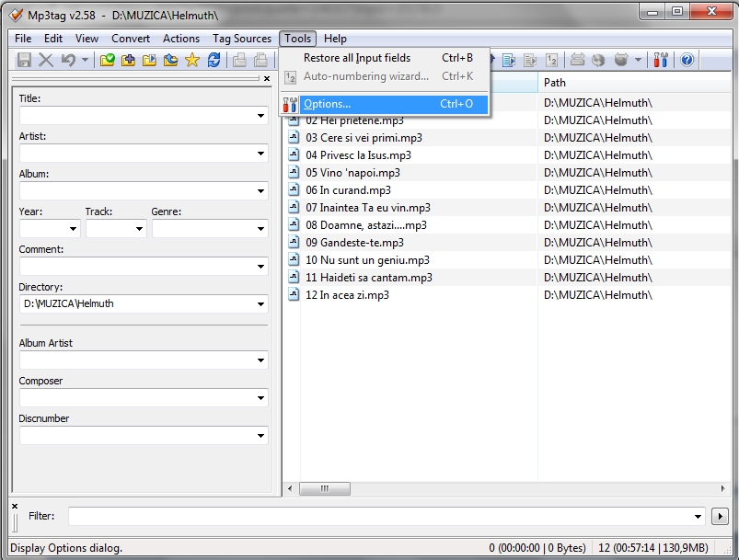This screenshot has height=560, width=739.
Task: Click the folder with blue plus icon
Action: click(x=128, y=60)
